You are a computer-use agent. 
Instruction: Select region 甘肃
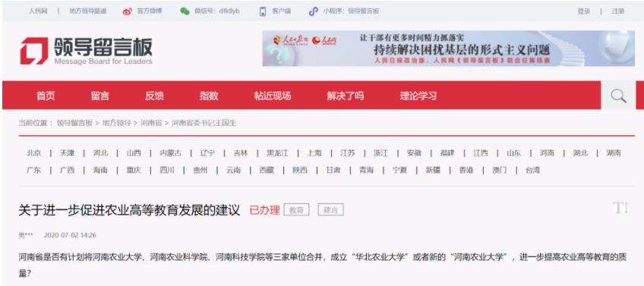pos(333,170)
